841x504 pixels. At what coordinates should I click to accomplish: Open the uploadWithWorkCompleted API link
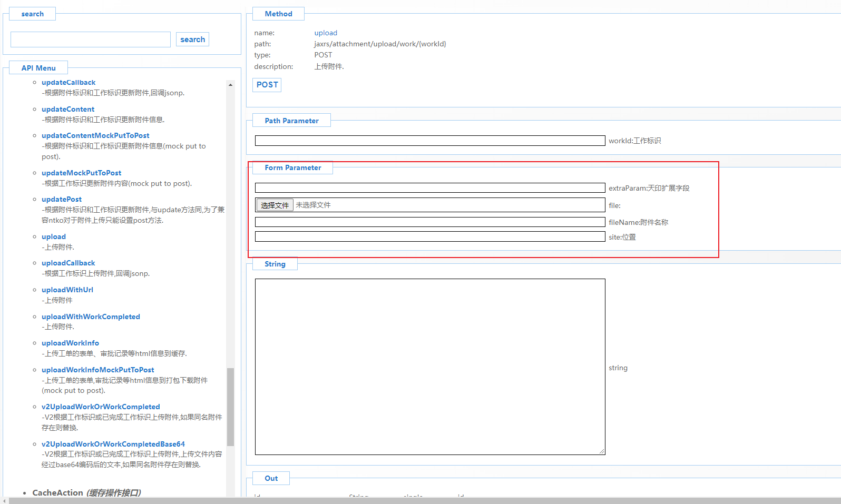tap(91, 317)
